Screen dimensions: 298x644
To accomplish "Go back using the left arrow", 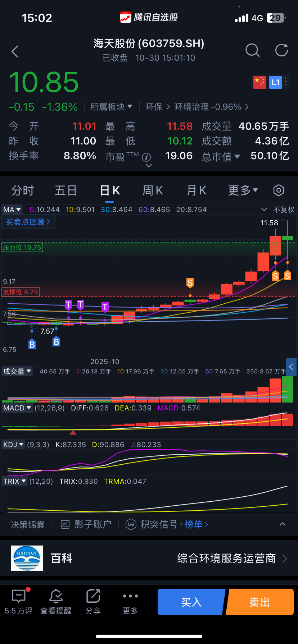I will pos(15,51).
